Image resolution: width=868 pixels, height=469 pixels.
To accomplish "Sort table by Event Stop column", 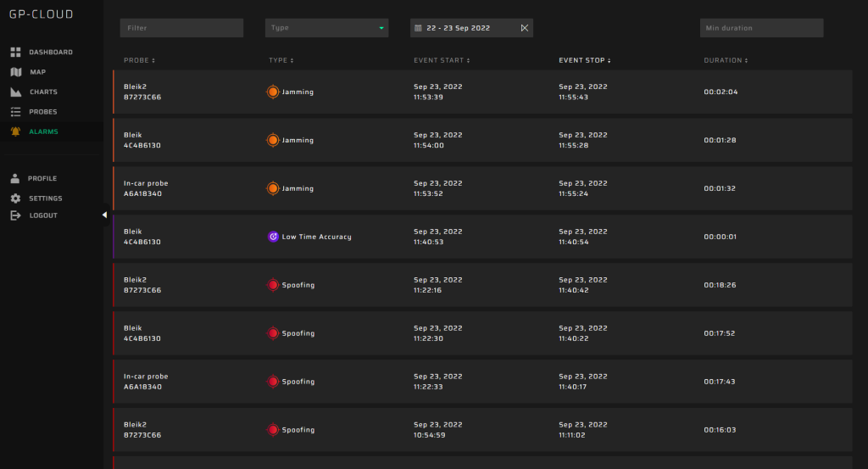I will (584, 61).
